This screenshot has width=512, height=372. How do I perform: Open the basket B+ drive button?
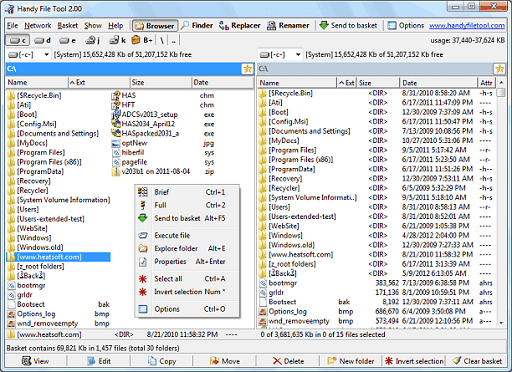142,41
